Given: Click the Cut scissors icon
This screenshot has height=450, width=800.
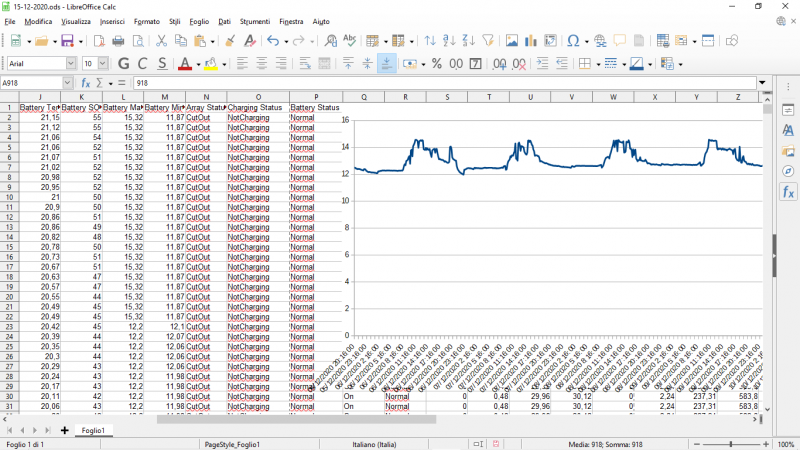Looking at the screenshot, I should coord(162,41).
